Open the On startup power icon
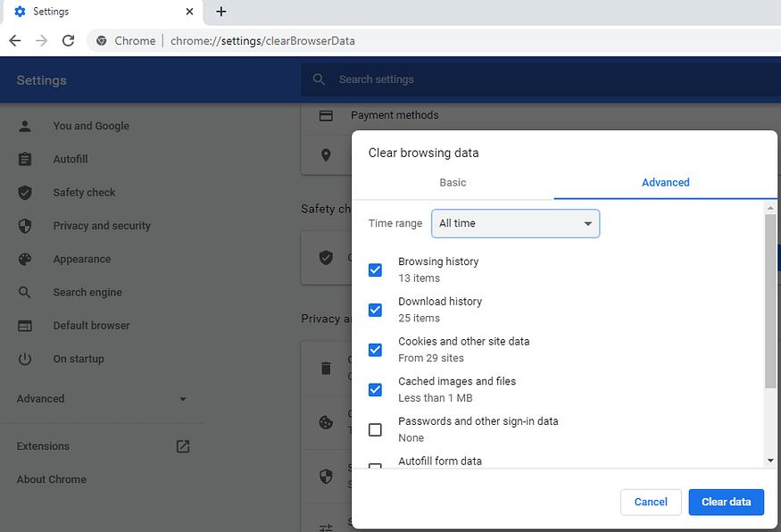 (x=25, y=359)
